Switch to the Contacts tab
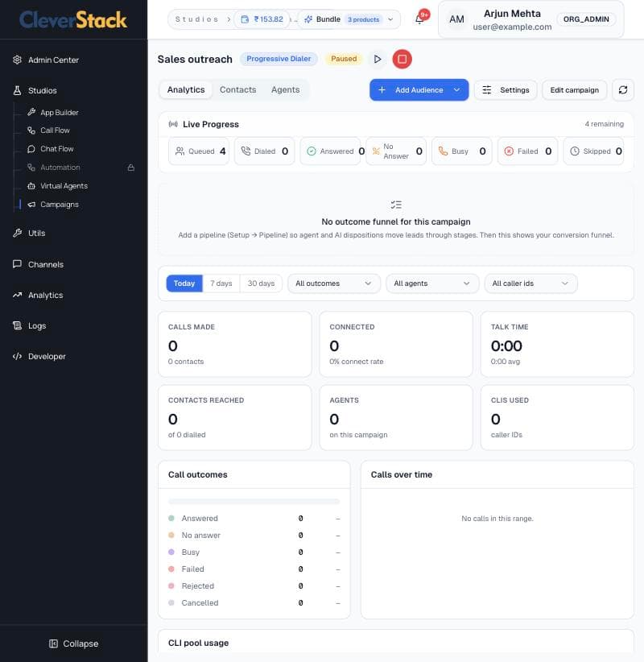 238,90
